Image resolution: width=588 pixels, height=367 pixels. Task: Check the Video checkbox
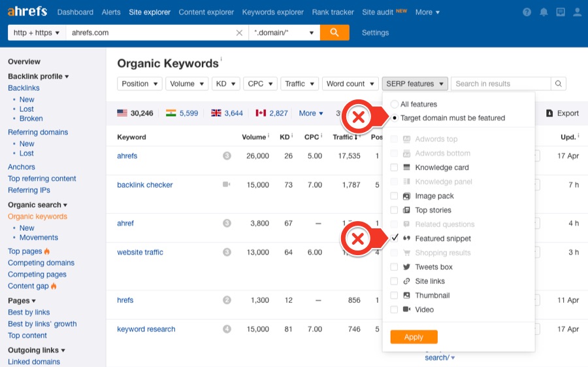(394, 309)
